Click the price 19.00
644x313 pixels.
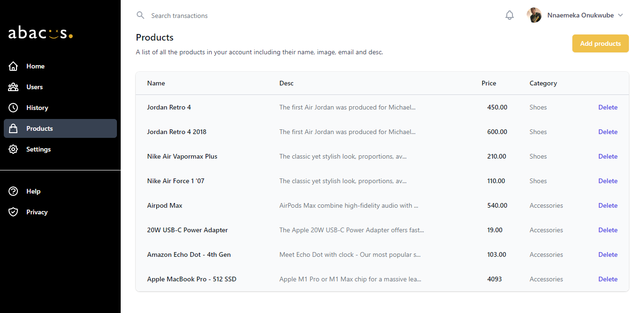coord(495,230)
